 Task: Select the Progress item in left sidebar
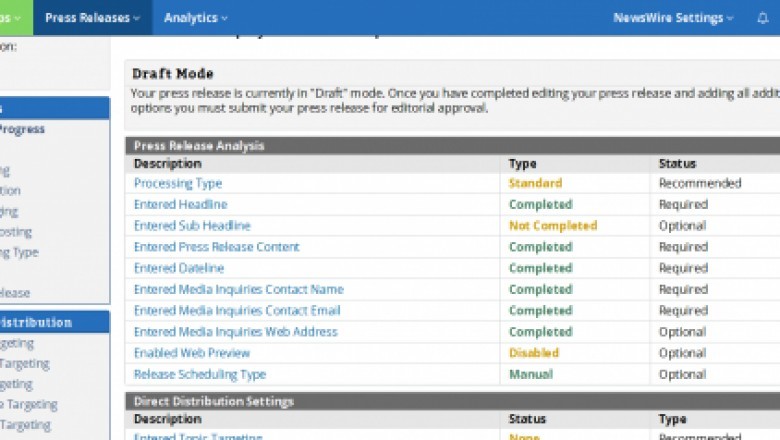(x=22, y=129)
